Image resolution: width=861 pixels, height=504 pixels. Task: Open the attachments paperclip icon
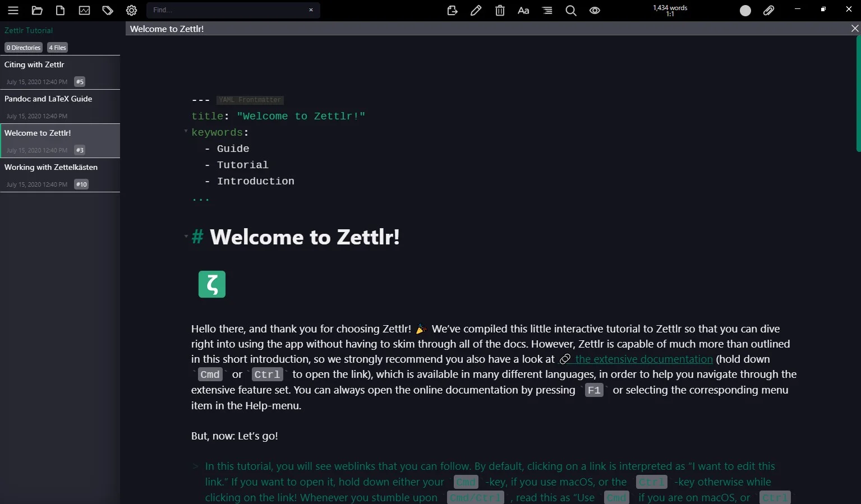(768, 10)
